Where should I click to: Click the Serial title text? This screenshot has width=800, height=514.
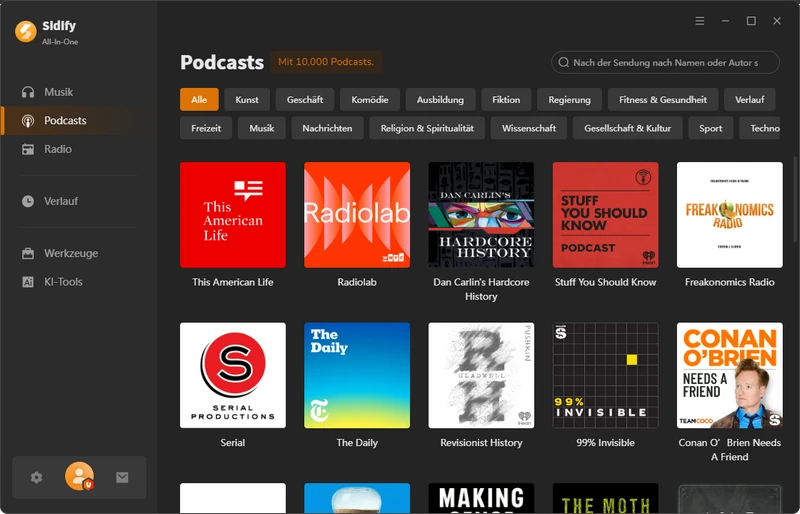coord(233,443)
